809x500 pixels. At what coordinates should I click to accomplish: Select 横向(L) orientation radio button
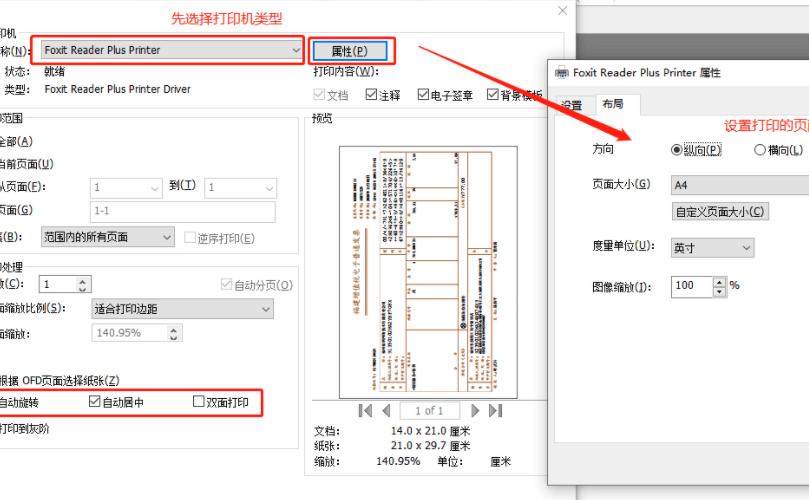759,150
